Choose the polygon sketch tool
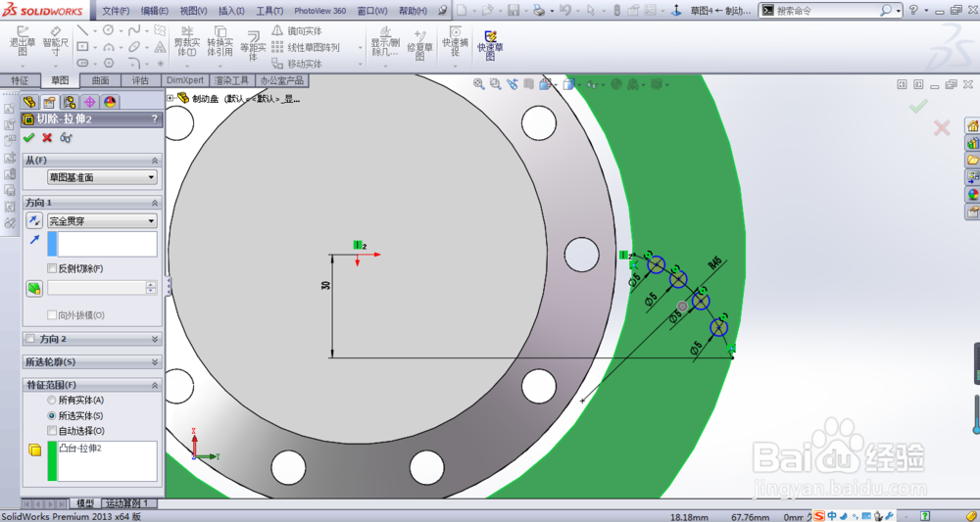Screen dimensions: 980x522 [x=109, y=63]
